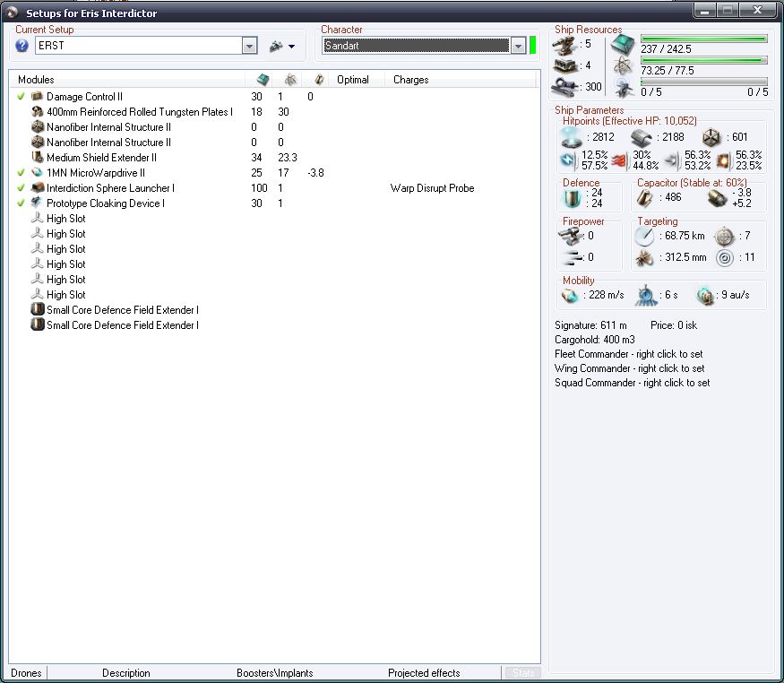784x683 pixels.
Task: Click the drone bandwidth progress bar
Action: (704, 82)
